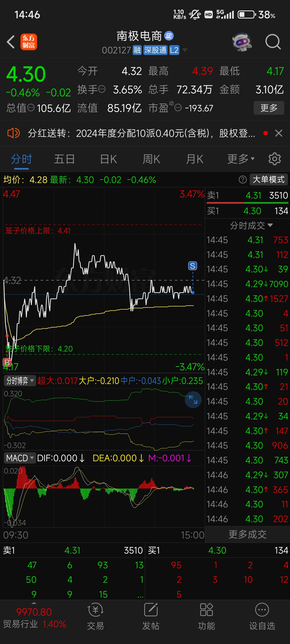Tap the 买1 4.30 134 bottom queue header
This screenshot has width=290, height=644.
[218, 550]
